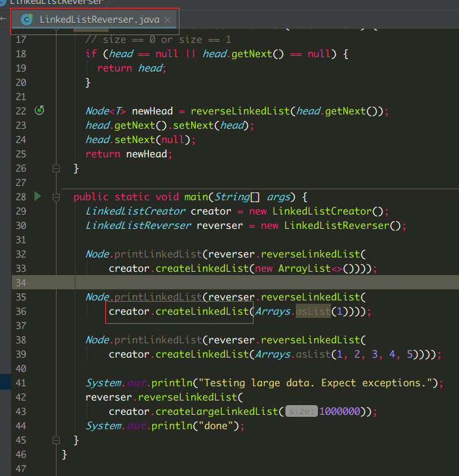
Task: Click line number 41 in the gutter
Action: pyautogui.click(x=20, y=383)
